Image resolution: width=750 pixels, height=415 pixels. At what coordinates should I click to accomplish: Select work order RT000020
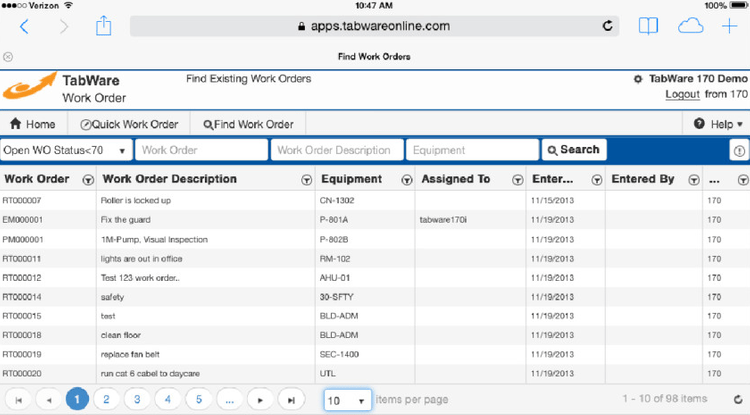tap(22, 373)
